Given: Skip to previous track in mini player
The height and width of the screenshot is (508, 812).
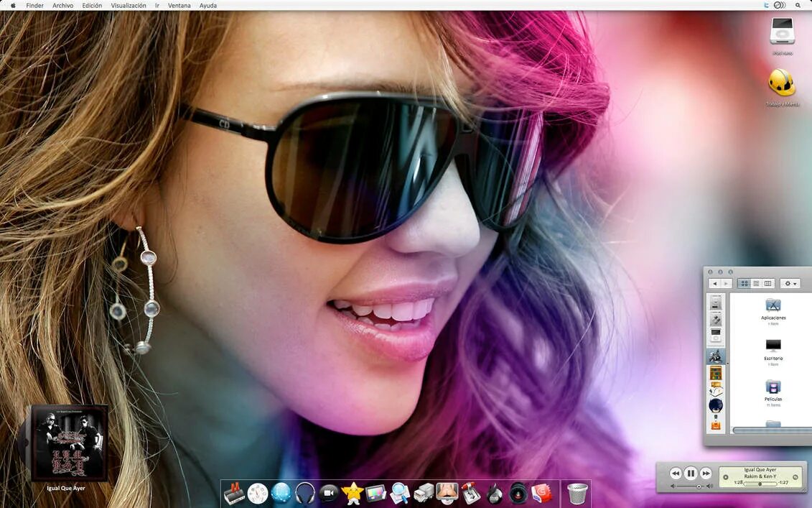Looking at the screenshot, I should coord(676,474).
